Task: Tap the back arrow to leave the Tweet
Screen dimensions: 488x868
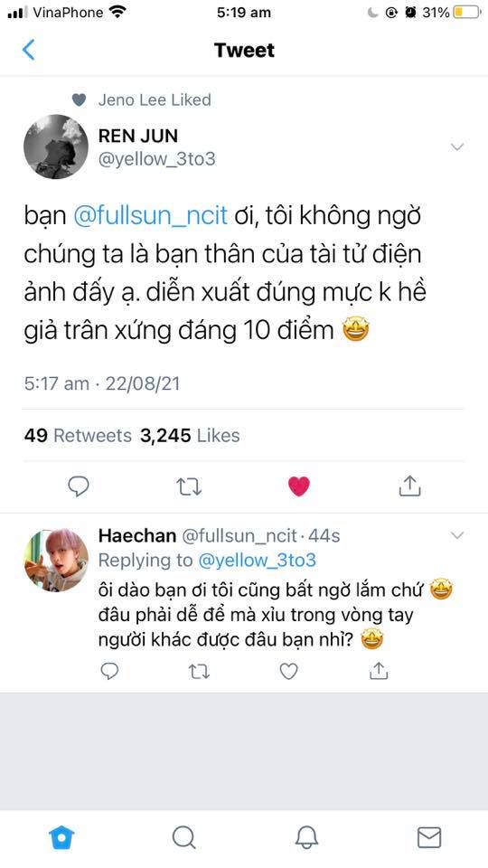Action: 29,50
